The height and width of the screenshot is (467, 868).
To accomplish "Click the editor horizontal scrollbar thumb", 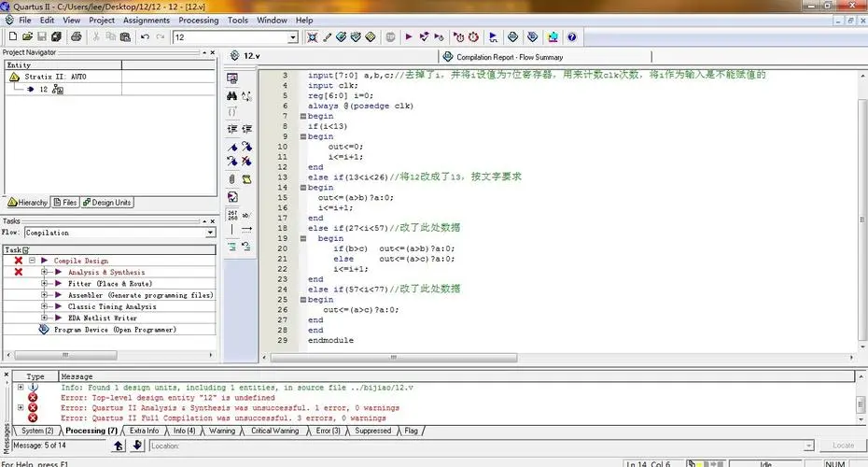I will (x=394, y=358).
